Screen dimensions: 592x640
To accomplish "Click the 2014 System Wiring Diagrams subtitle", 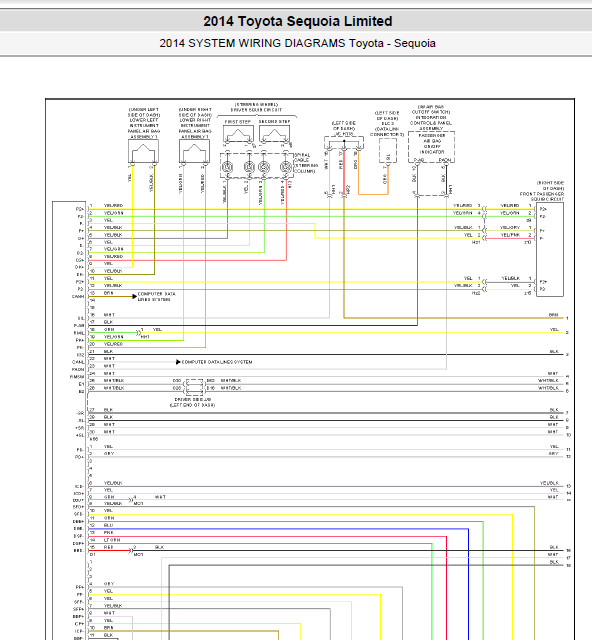I will pyautogui.click(x=297, y=43).
